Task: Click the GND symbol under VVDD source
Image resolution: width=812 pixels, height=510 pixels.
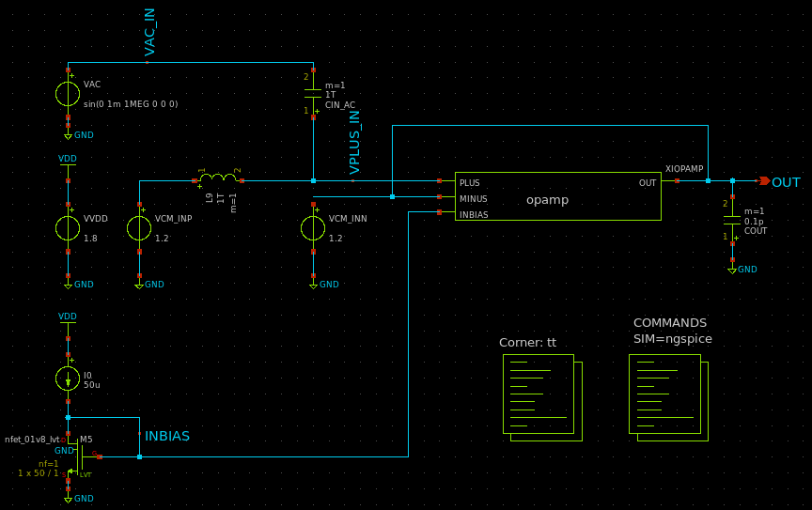Action: click(x=68, y=285)
